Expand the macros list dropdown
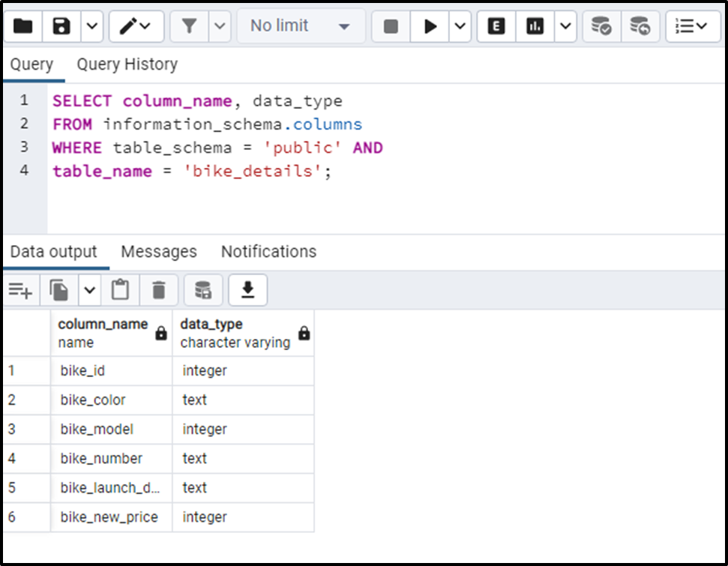 (x=691, y=25)
